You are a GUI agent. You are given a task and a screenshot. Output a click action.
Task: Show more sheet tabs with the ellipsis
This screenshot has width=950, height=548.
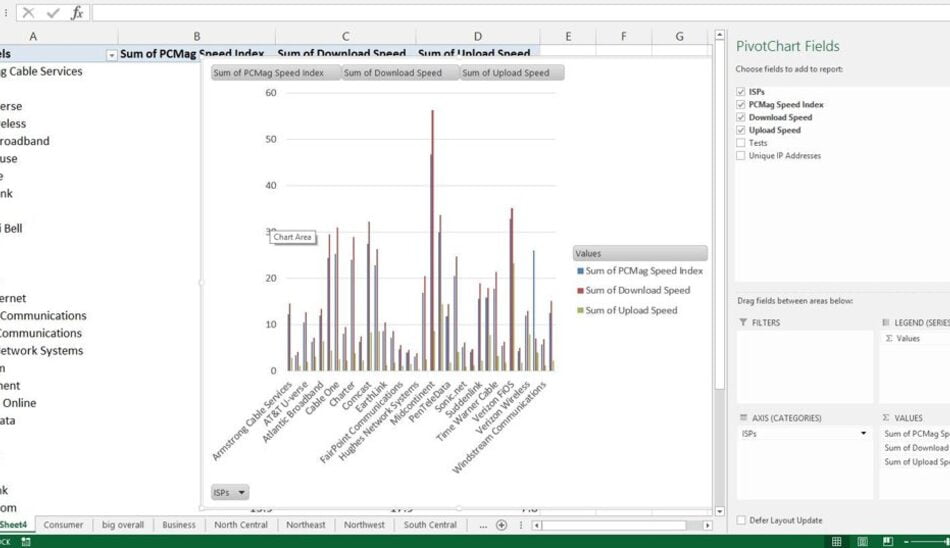pos(483,526)
